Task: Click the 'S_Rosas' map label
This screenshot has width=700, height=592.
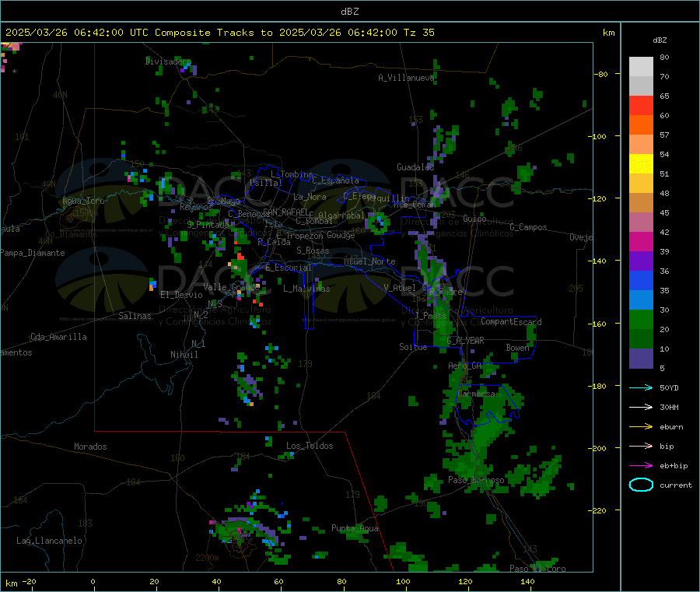Action: pyautogui.click(x=313, y=250)
